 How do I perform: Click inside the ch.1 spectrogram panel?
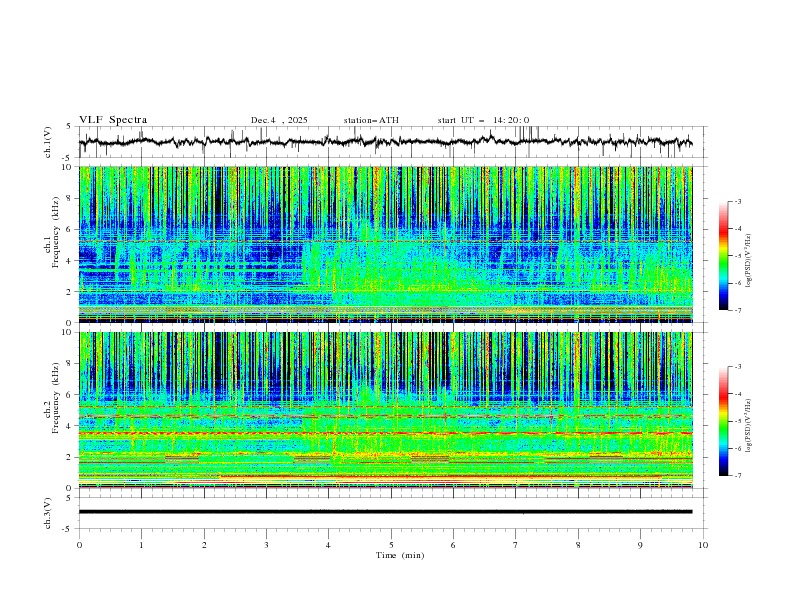point(385,244)
